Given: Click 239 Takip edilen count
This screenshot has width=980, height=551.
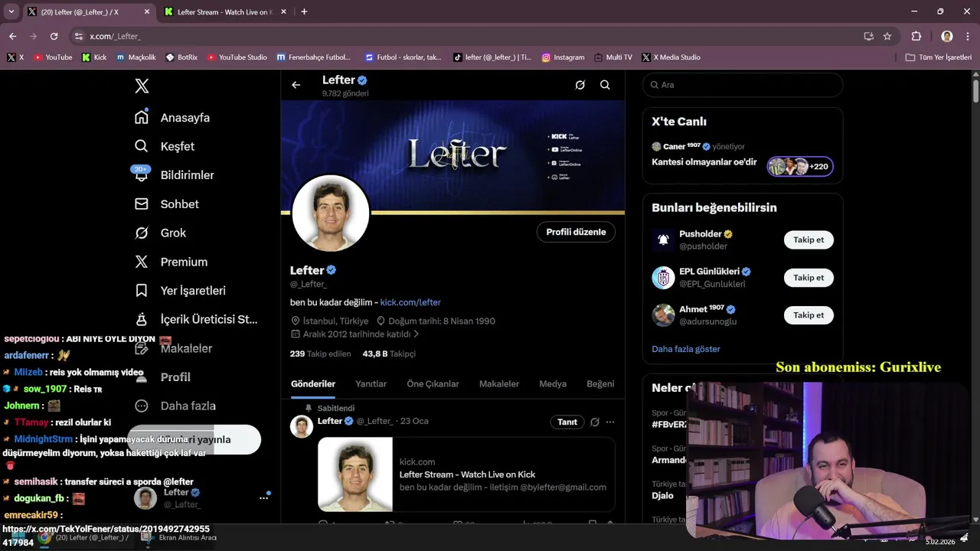Looking at the screenshot, I should [x=320, y=354].
